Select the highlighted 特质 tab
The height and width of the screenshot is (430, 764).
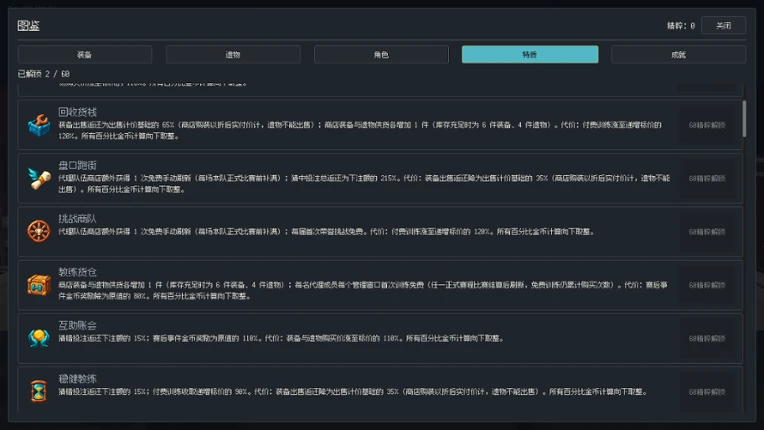pos(530,55)
